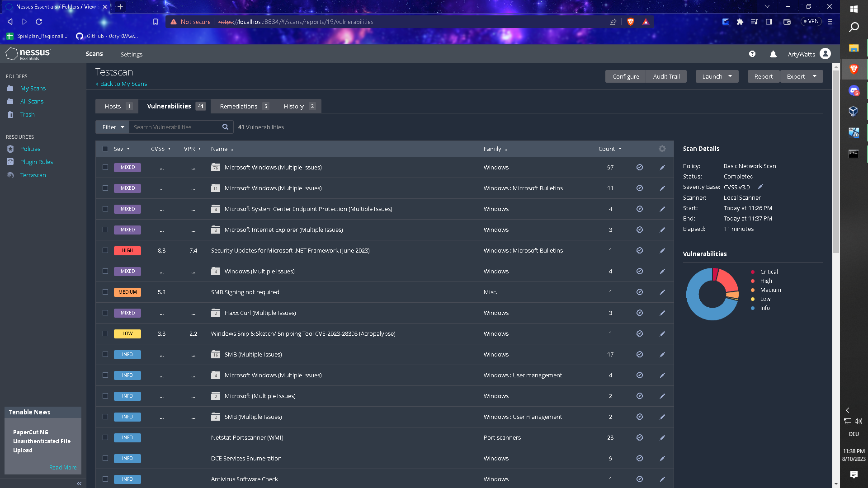Open the Trash folder in sidebar
This screenshot has height=488, width=868.
click(x=27, y=114)
